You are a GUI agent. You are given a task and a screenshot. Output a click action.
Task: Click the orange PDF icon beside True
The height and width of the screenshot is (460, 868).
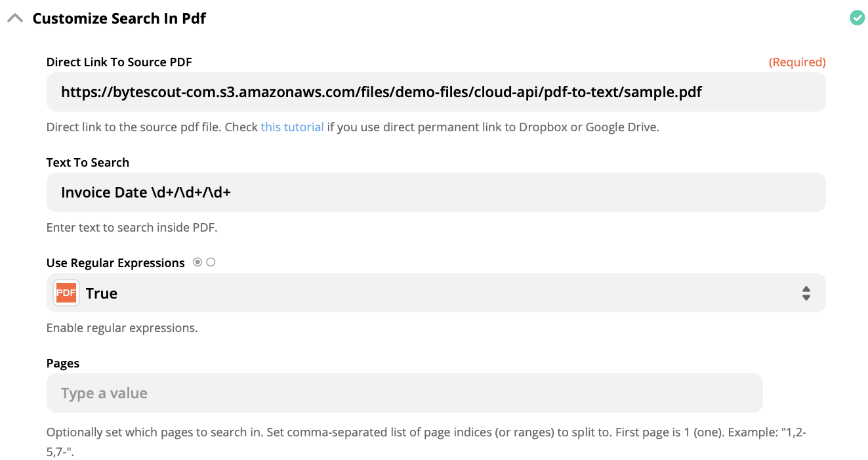coord(66,293)
